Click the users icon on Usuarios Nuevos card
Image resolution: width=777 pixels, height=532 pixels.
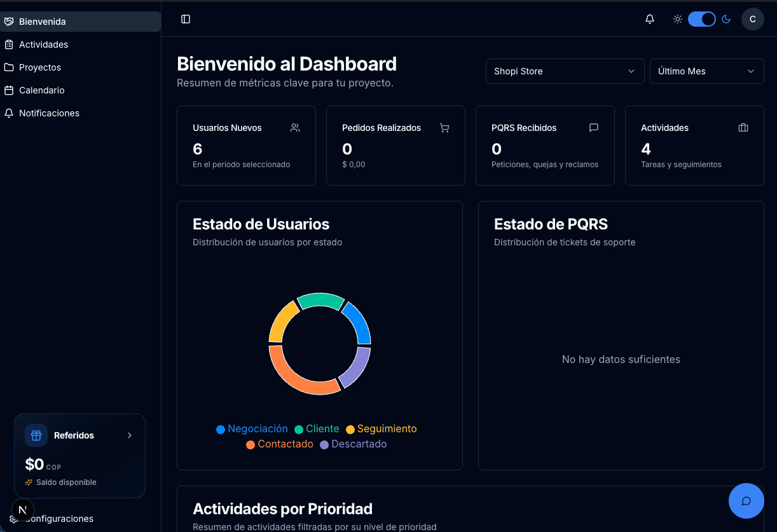click(x=295, y=127)
